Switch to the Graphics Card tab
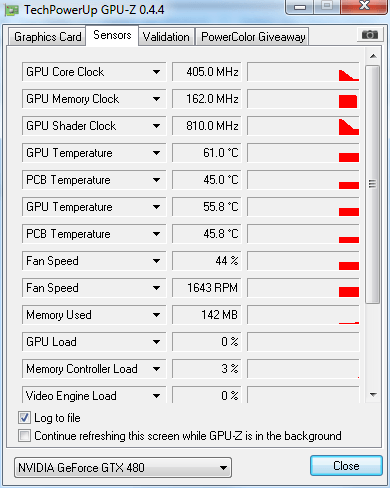This screenshot has height=488, width=390. pos(47,37)
